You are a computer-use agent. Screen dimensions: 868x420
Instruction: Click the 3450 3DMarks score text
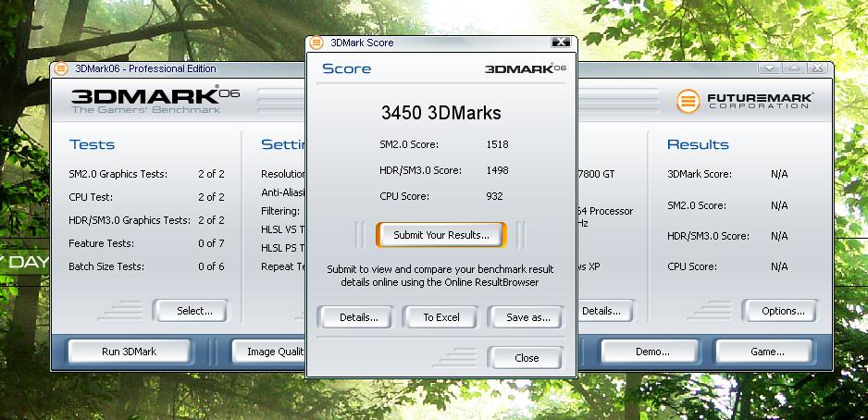point(441,113)
